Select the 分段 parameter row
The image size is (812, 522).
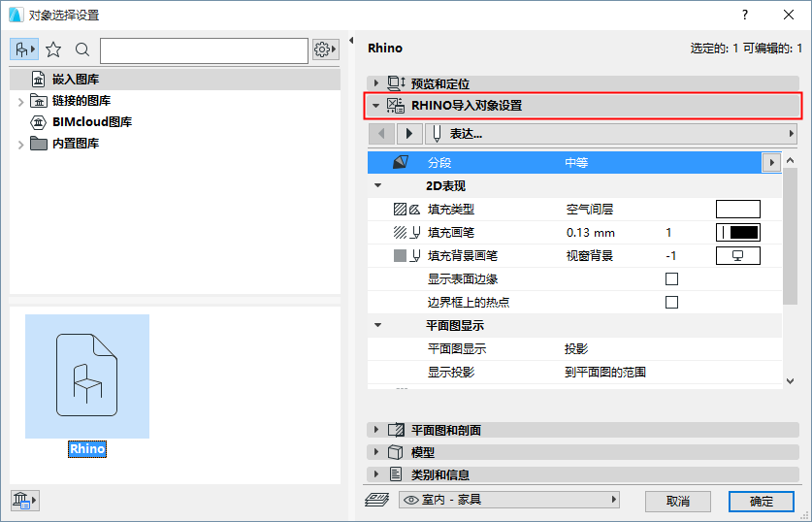click(574, 163)
